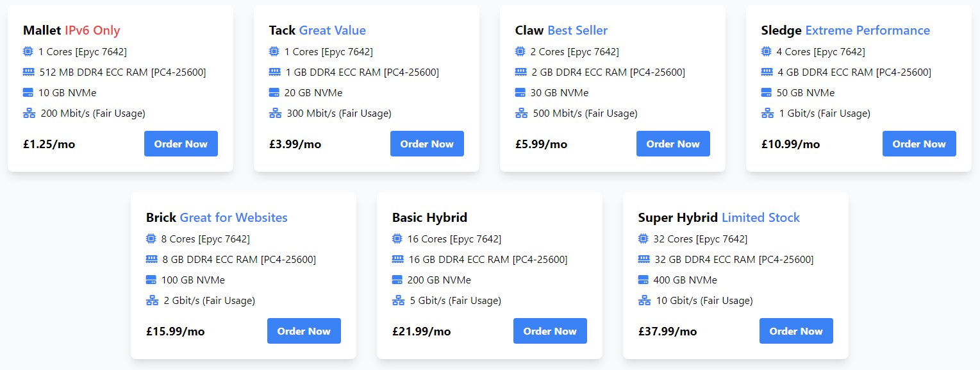Click the CPU icon in Brick plan

pos(151,239)
